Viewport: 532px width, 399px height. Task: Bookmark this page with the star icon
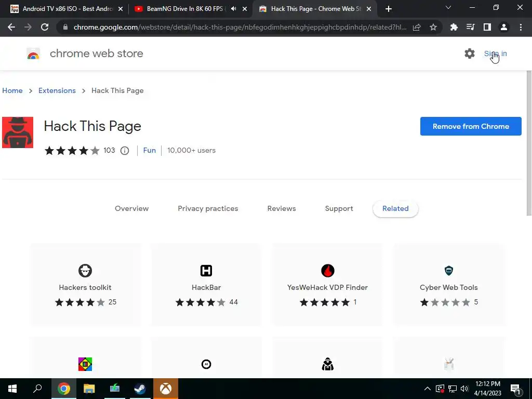coord(433,27)
